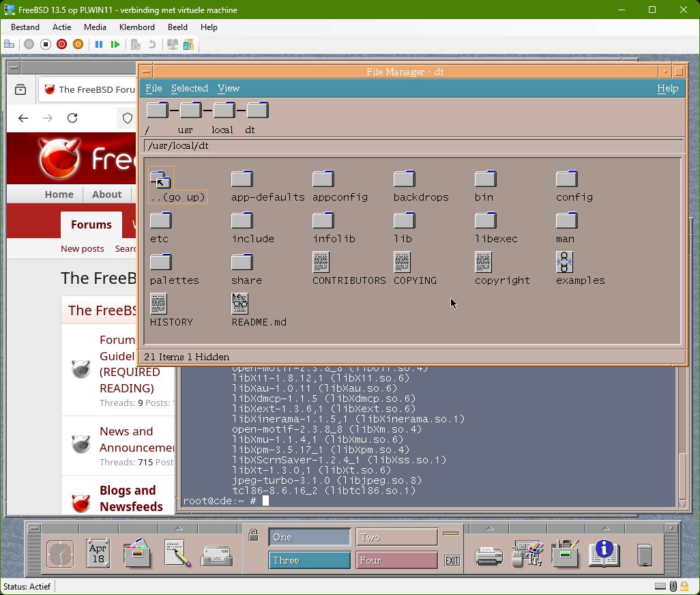This screenshot has width=700, height=595.
Task: Open the calendar icon showing Apr 18
Action: pos(98,553)
